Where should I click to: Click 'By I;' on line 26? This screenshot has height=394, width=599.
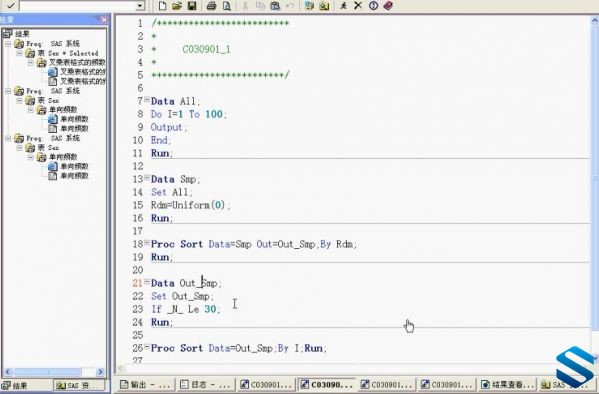[290, 348]
